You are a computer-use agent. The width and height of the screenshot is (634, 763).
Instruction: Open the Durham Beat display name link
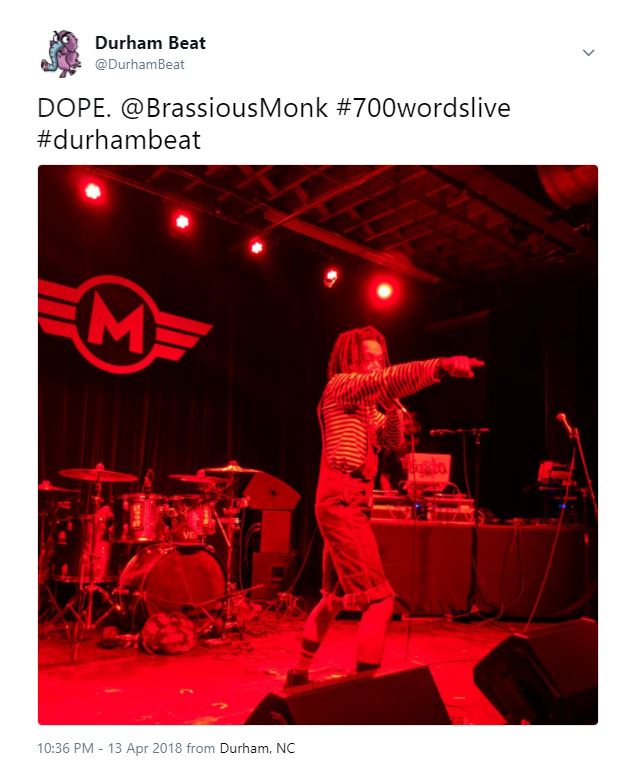(x=150, y=43)
